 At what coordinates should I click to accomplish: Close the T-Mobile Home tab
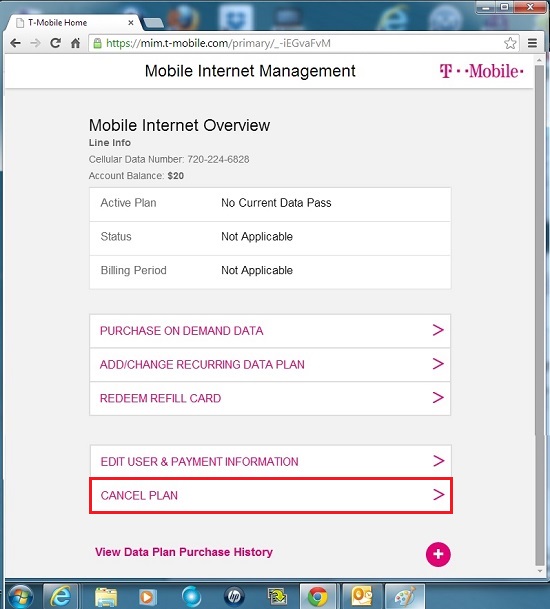[131, 23]
